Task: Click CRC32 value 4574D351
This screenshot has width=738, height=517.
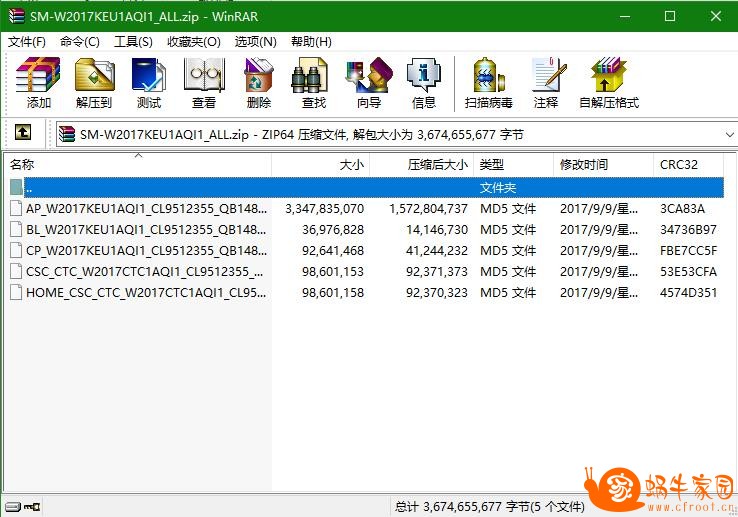Action: [x=688, y=292]
